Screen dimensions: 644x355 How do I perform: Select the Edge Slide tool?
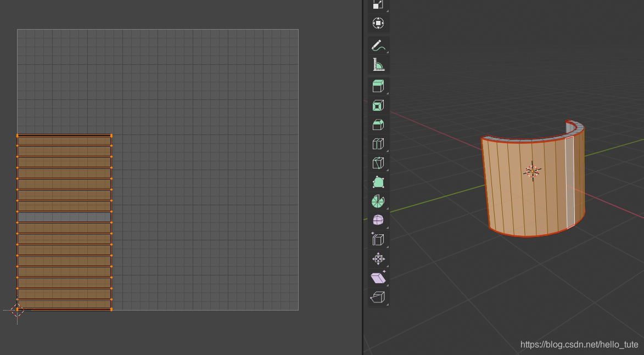[x=378, y=240]
